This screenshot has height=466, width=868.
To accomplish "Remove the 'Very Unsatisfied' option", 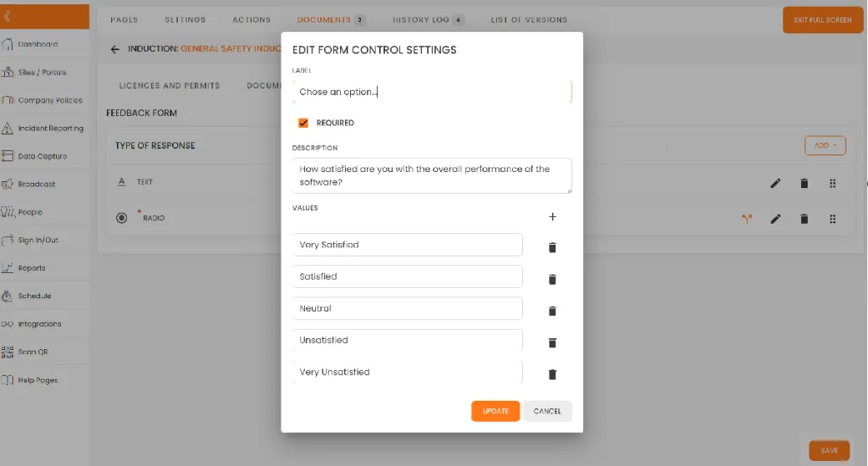I will click(552, 374).
